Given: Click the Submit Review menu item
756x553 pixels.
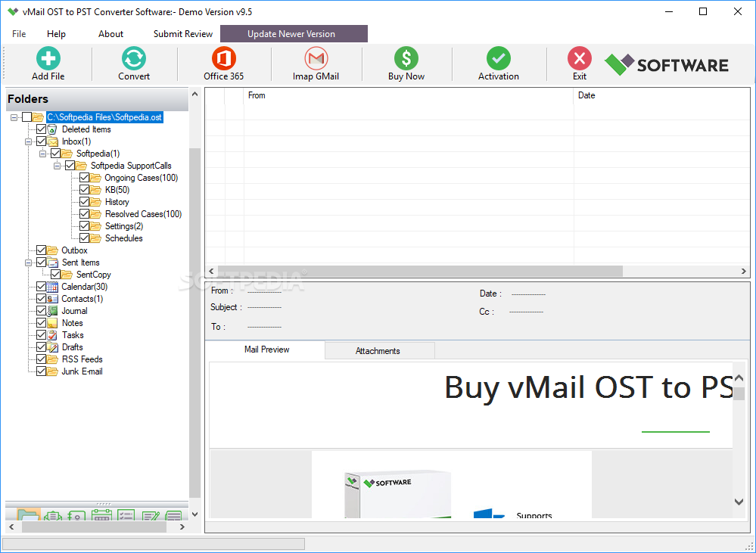Looking at the screenshot, I should (182, 34).
